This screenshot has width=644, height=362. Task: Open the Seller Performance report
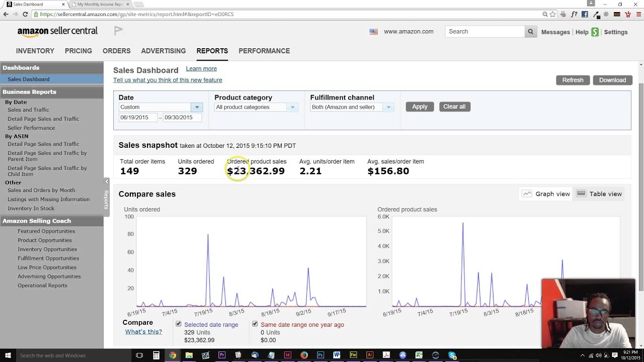point(31,128)
